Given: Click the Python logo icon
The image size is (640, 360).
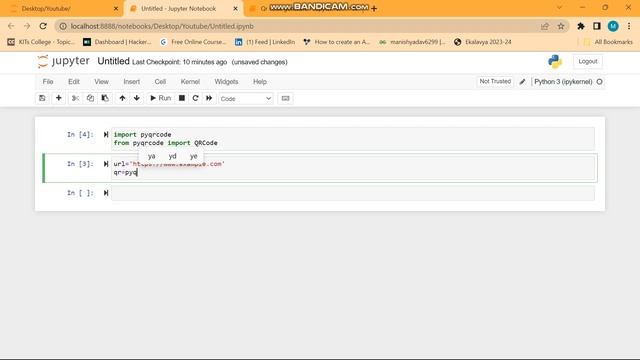Looking at the screenshot, I should 555,61.
